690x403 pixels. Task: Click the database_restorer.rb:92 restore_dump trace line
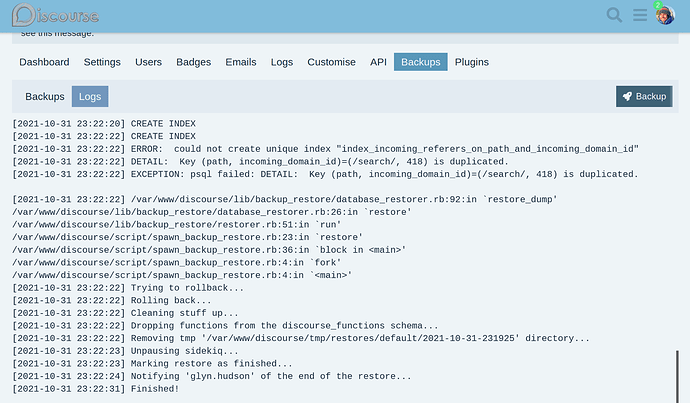(285, 200)
